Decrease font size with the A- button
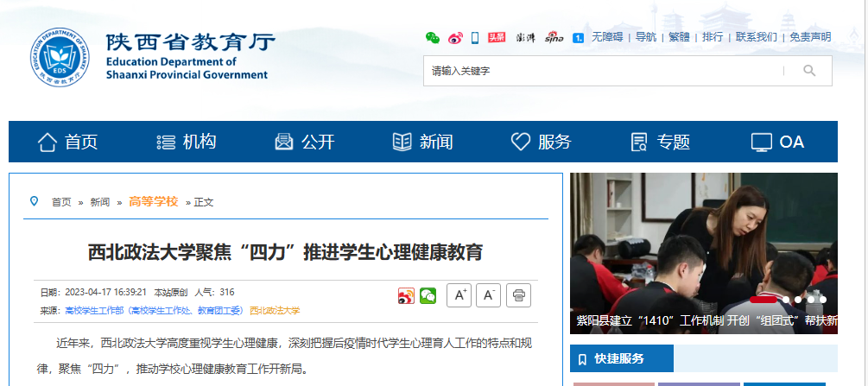Image resolution: width=868 pixels, height=386 pixels. pyautogui.click(x=488, y=295)
